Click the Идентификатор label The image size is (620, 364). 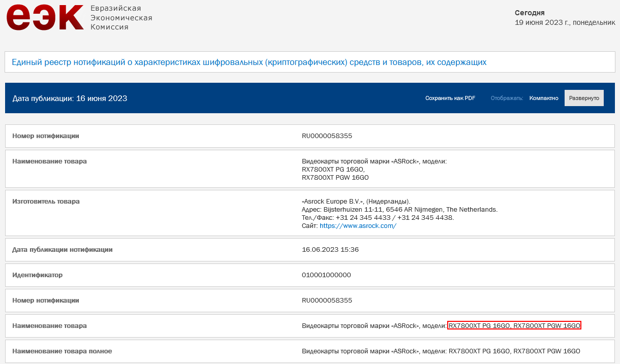[x=38, y=275]
